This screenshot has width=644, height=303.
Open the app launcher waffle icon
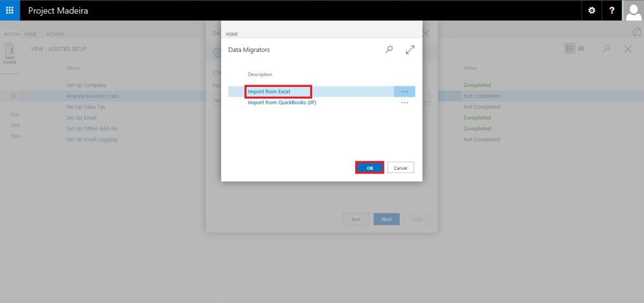tap(10, 10)
